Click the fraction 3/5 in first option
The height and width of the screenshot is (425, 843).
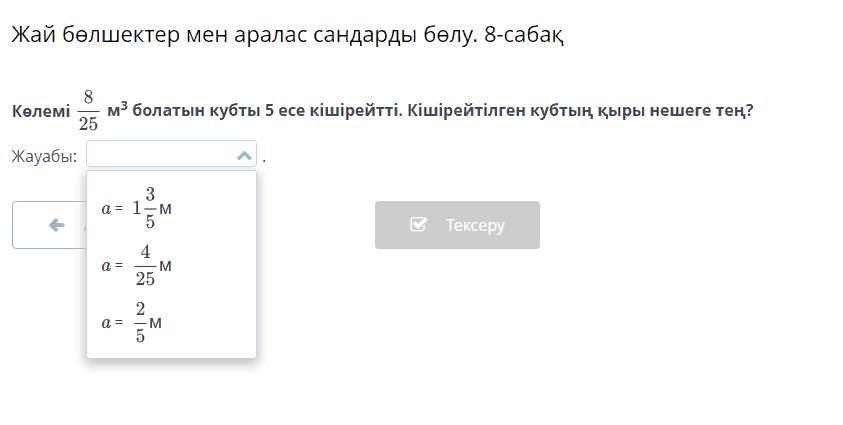coord(150,207)
